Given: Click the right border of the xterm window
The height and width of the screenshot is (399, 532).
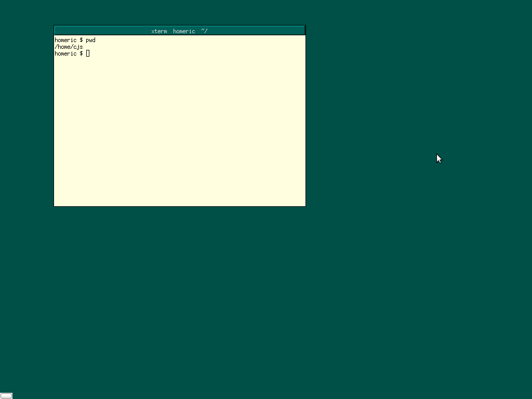Looking at the screenshot, I should (x=305, y=119).
